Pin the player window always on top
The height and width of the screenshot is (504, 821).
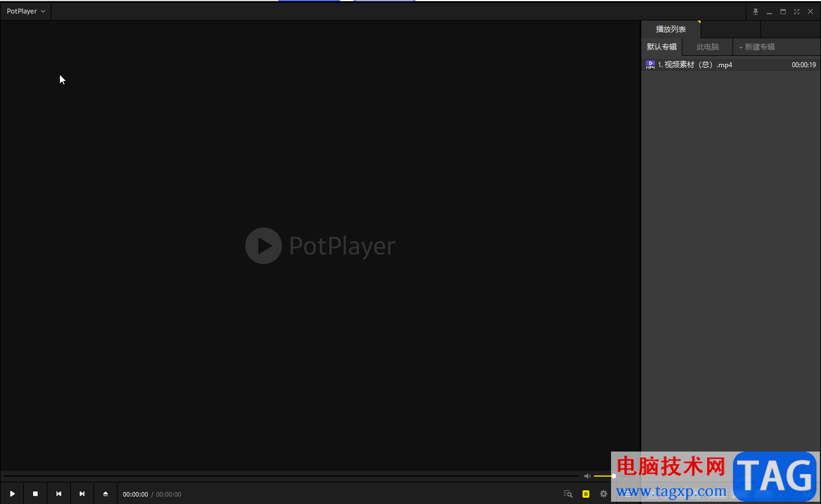coord(755,11)
